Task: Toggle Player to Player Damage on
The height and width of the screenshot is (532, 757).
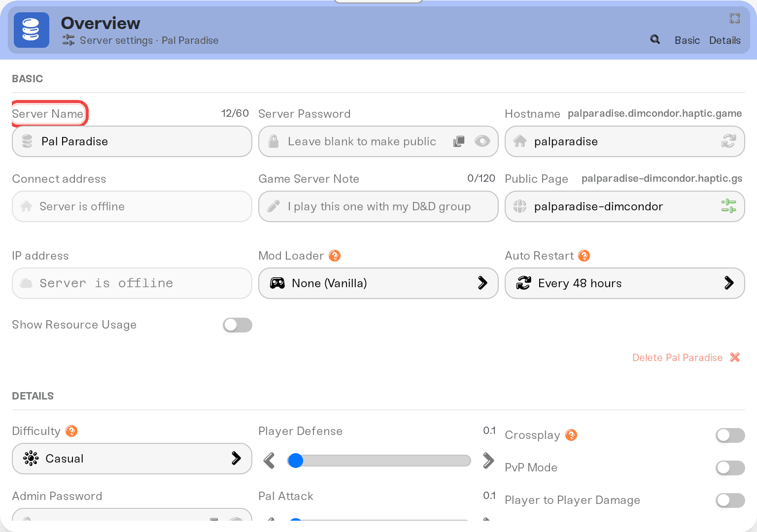Action: [730, 500]
